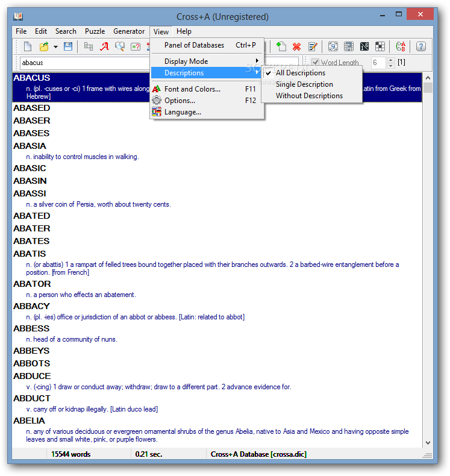
Task: Click the word length number field
Action: (379, 63)
